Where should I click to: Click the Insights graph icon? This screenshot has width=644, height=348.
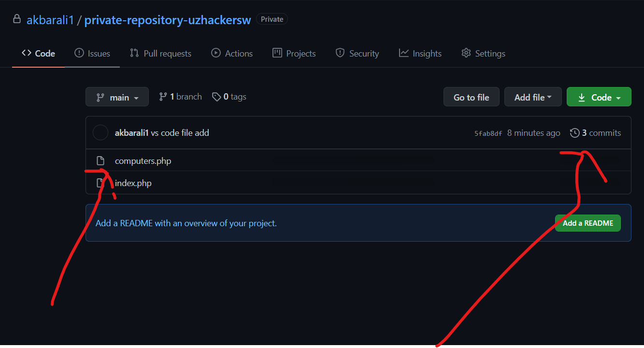(404, 53)
